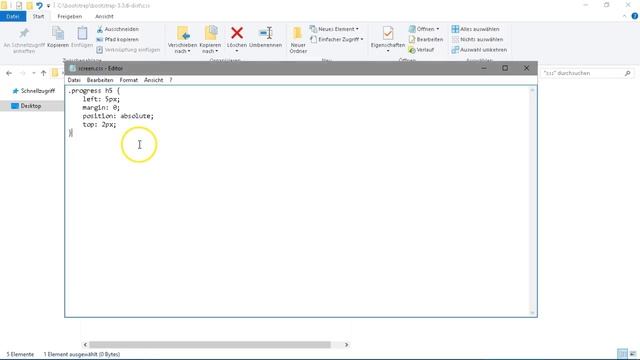Image resolution: width=640 pixels, height=360 pixels.
Task: Switch to large icons view in status bar
Action: (633, 354)
